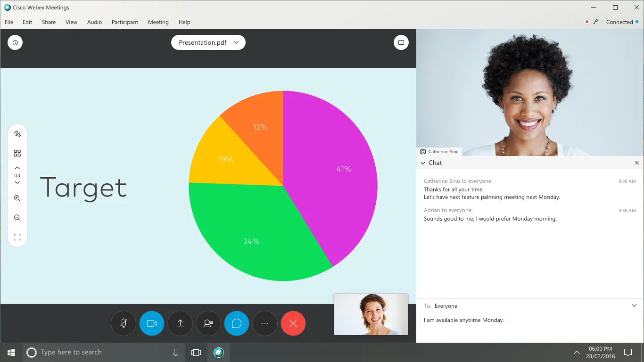This screenshot has height=362, width=644.
Task: Open the meeting info icon
Action: 15,42
